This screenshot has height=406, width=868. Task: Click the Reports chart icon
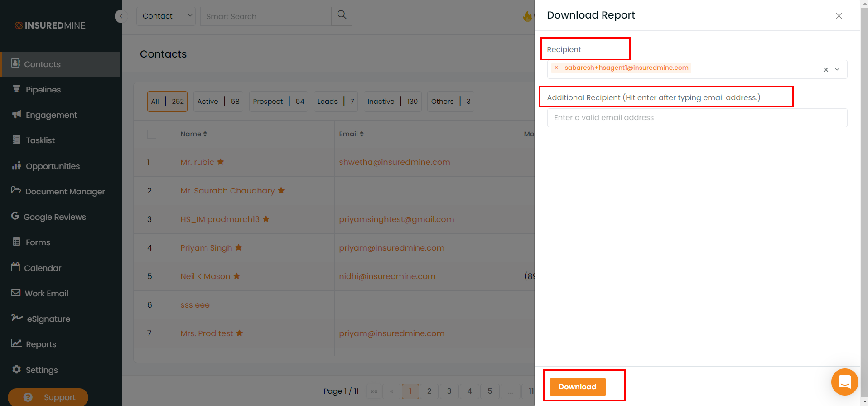click(16, 343)
